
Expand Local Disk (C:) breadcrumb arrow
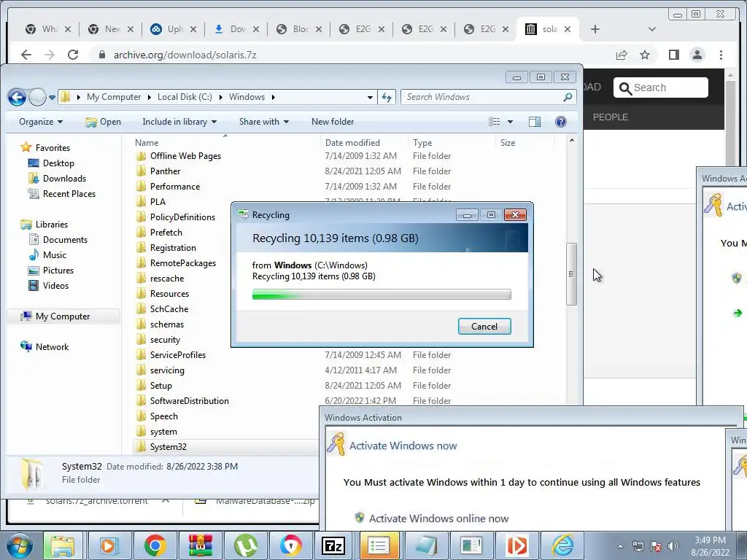click(x=220, y=97)
